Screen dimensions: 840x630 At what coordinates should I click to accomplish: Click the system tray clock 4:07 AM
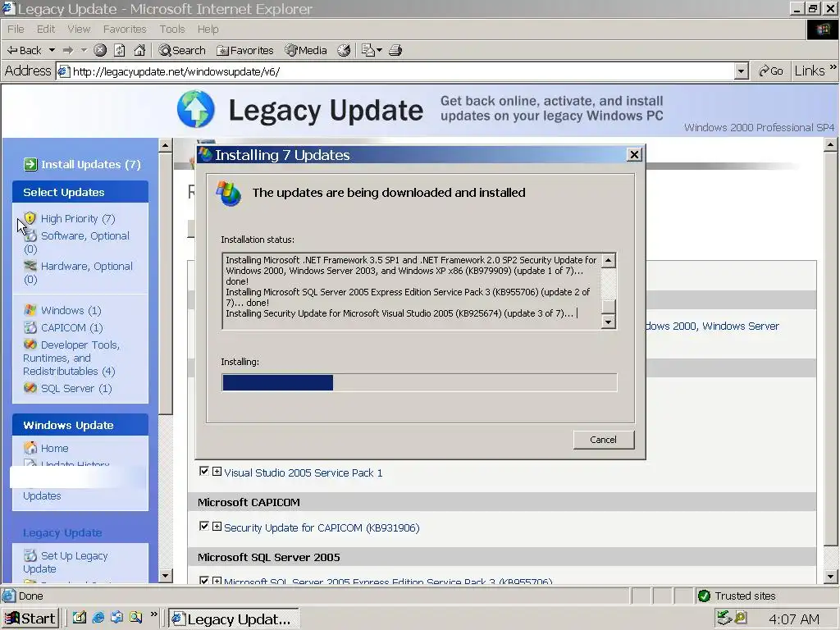tap(794, 619)
